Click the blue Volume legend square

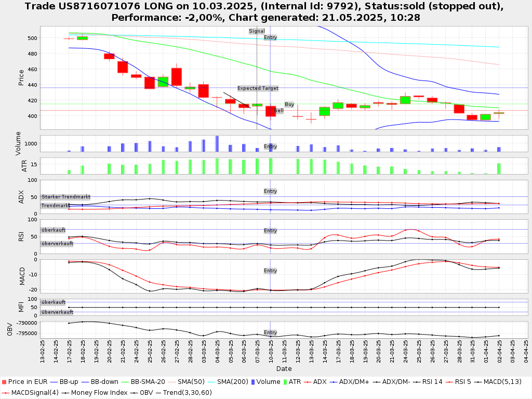253,382
